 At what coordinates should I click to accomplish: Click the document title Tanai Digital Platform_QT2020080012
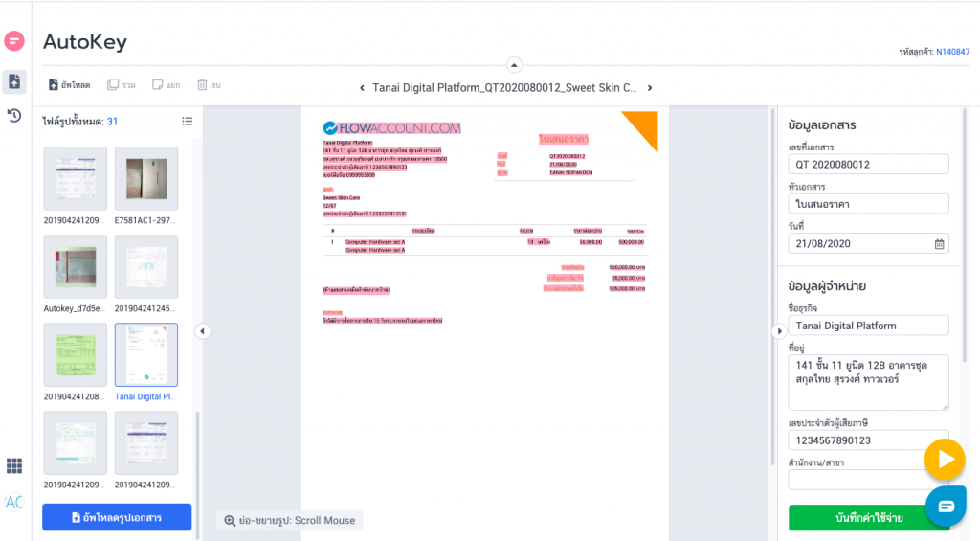pos(505,88)
